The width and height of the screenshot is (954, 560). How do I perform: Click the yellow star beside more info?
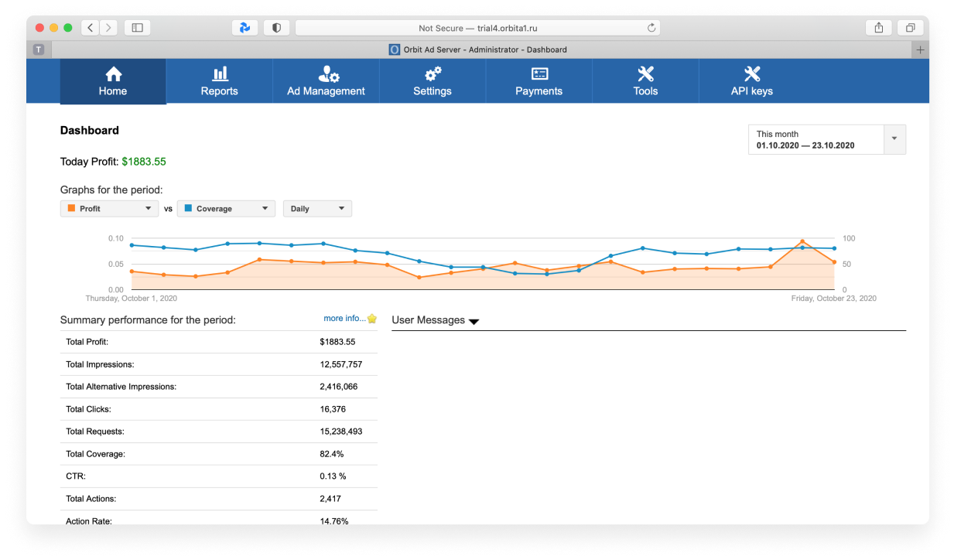(x=372, y=319)
